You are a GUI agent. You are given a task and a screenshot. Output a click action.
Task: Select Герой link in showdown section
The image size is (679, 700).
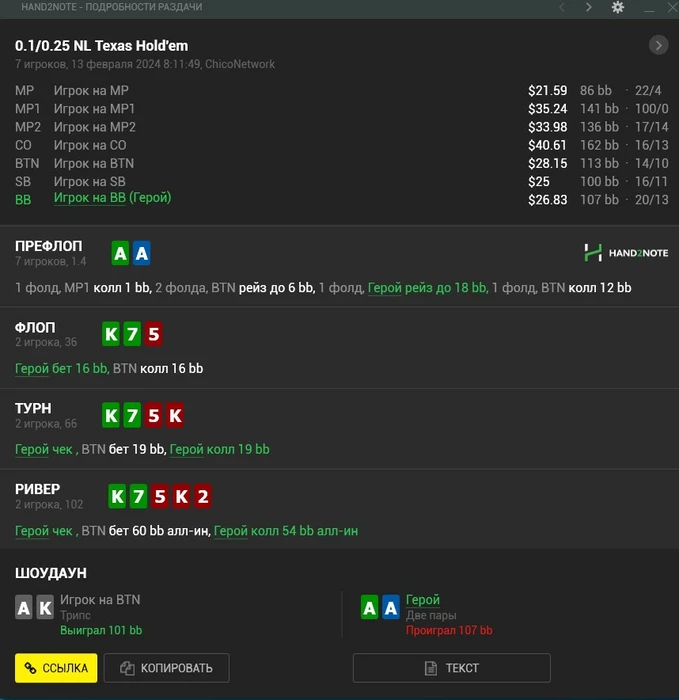click(x=423, y=600)
